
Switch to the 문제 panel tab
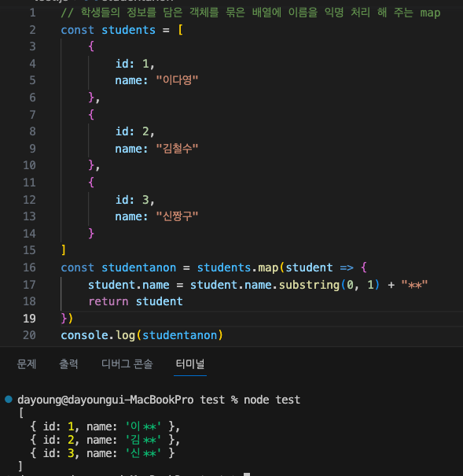[27, 363]
